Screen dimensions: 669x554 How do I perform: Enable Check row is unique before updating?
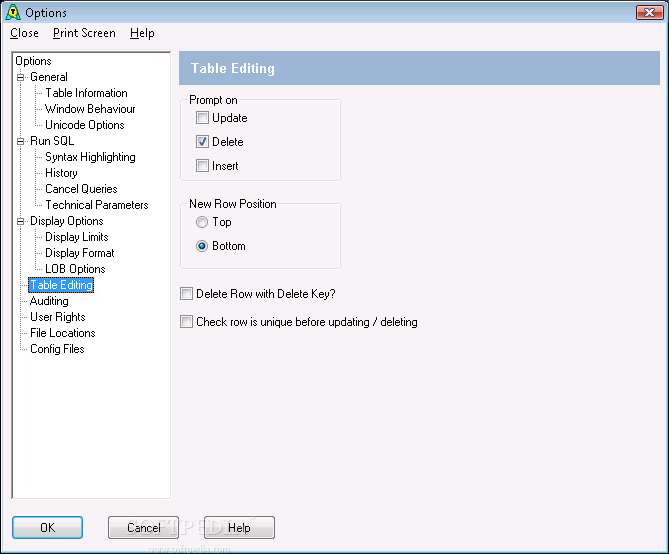click(x=186, y=322)
